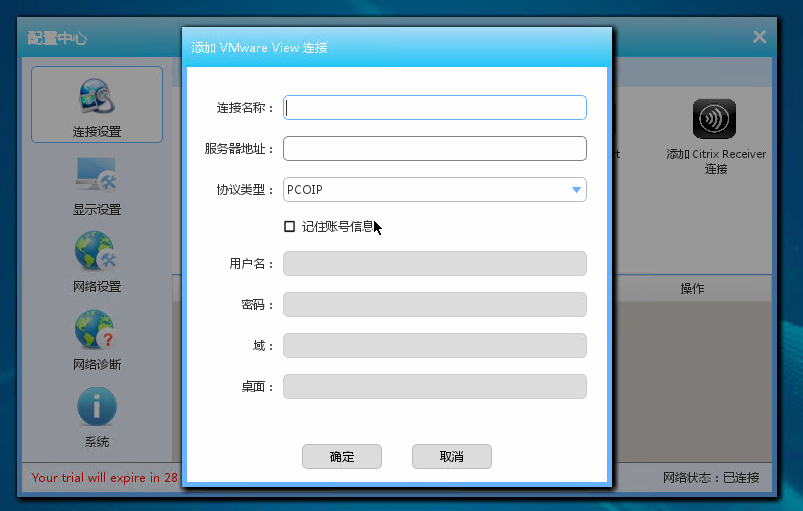Click the 网络状态 status text
This screenshot has height=511, width=803.
(711, 478)
